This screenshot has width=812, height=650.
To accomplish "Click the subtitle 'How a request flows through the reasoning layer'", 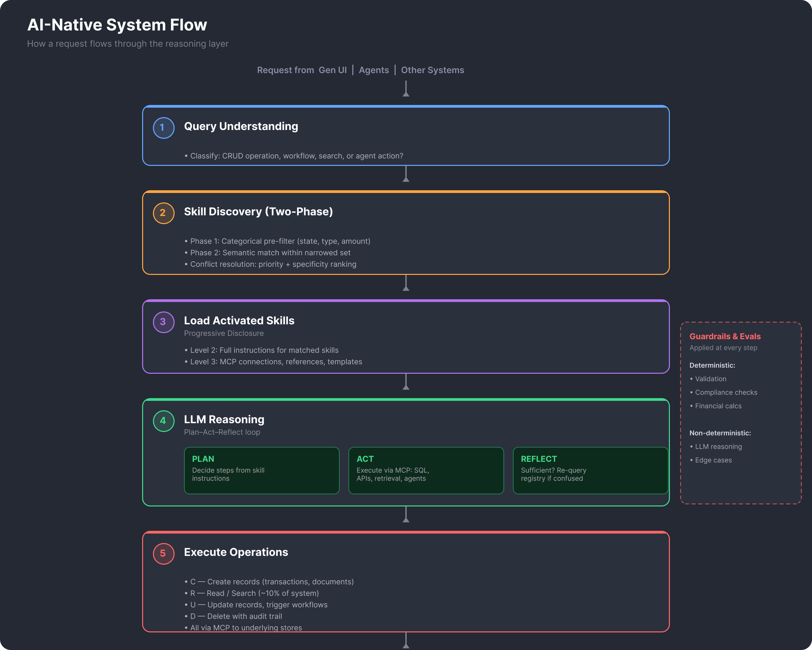I will 128,44.
